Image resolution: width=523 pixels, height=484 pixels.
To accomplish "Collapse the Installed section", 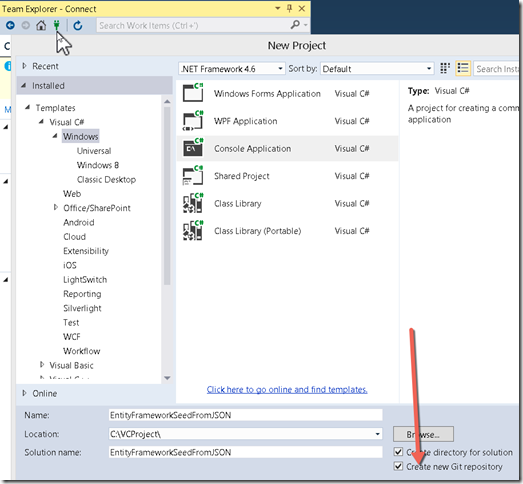I will (24, 85).
